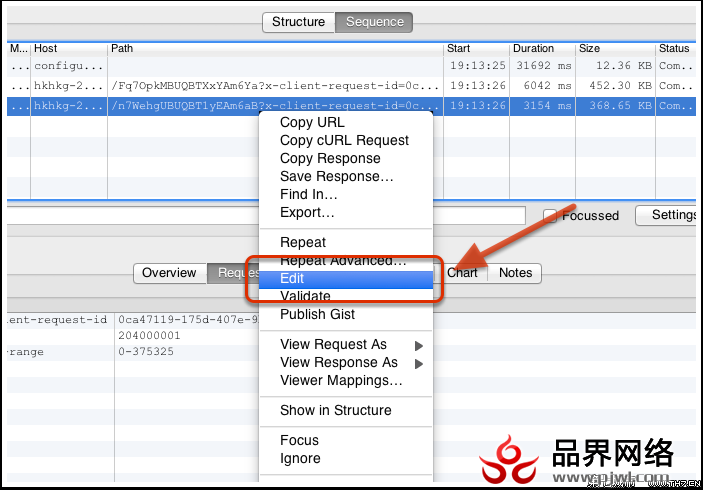This screenshot has width=703, height=490.
Task: Select the 0ca47119-175d-407e value cell
Action: pos(188,320)
